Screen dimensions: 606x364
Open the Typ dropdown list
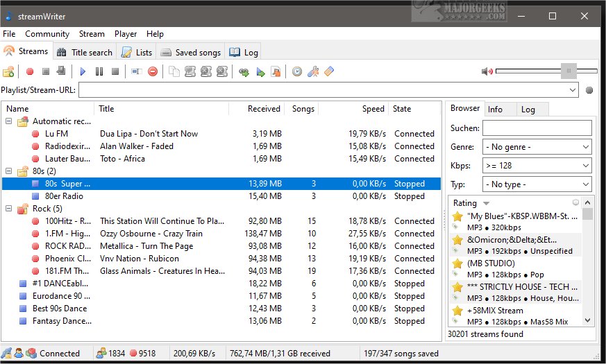[x=537, y=184]
